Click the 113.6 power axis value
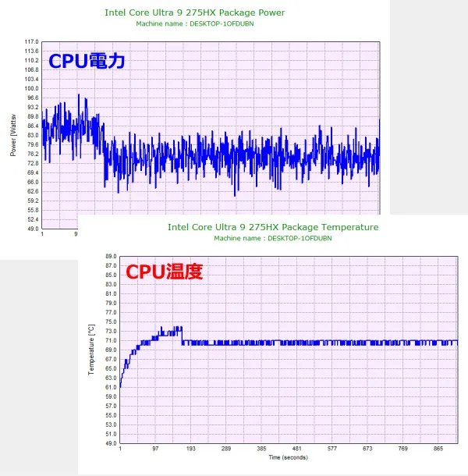This screenshot has width=468, height=476. [32, 52]
